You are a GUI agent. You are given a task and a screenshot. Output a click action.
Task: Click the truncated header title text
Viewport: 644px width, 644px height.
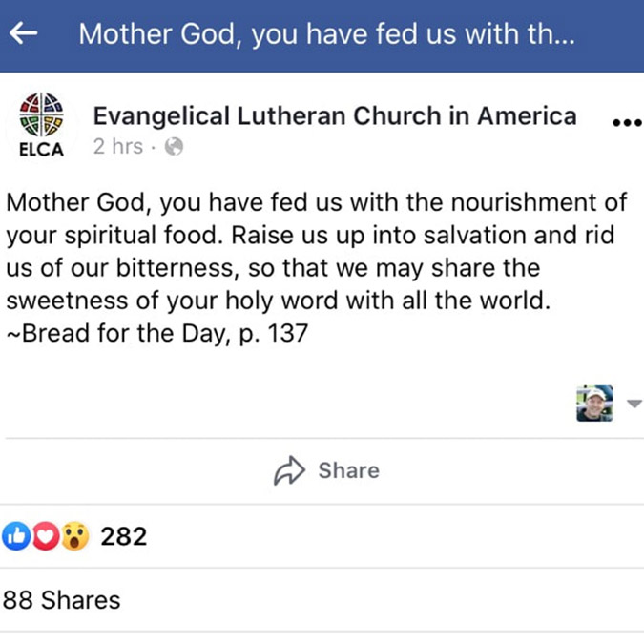[326, 34]
